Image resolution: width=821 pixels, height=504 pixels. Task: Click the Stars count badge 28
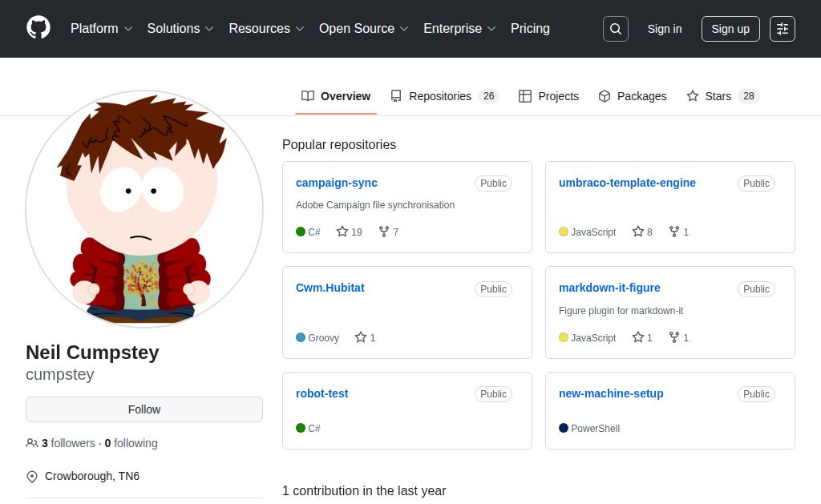[x=749, y=96]
